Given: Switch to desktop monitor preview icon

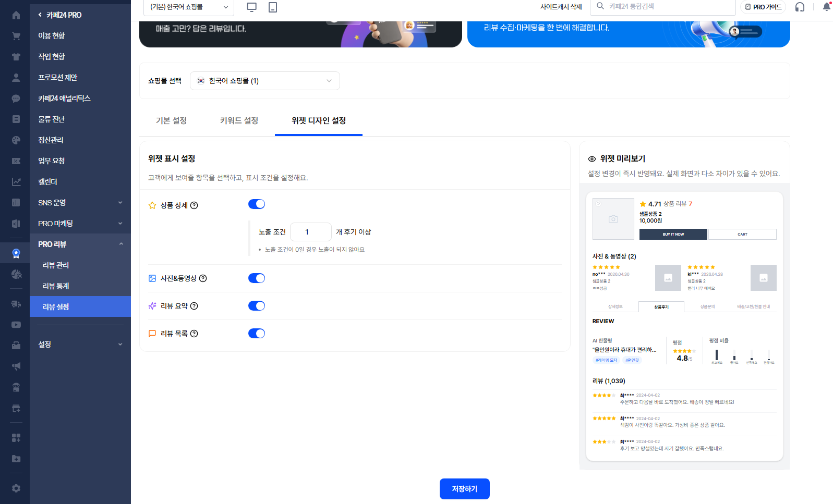Looking at the screenshot, I should tap(251, 7).
